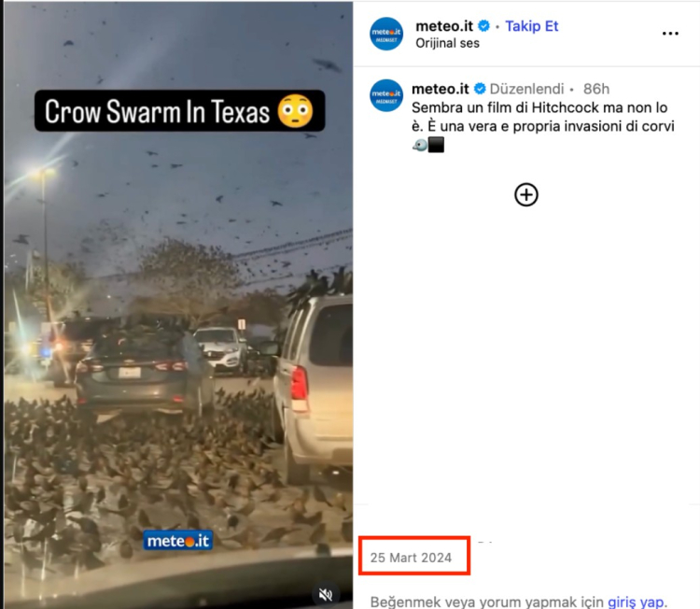Click the Crow Swarm In Texas overlay
The width and height of the screenshot is (700, 609).
179,111
